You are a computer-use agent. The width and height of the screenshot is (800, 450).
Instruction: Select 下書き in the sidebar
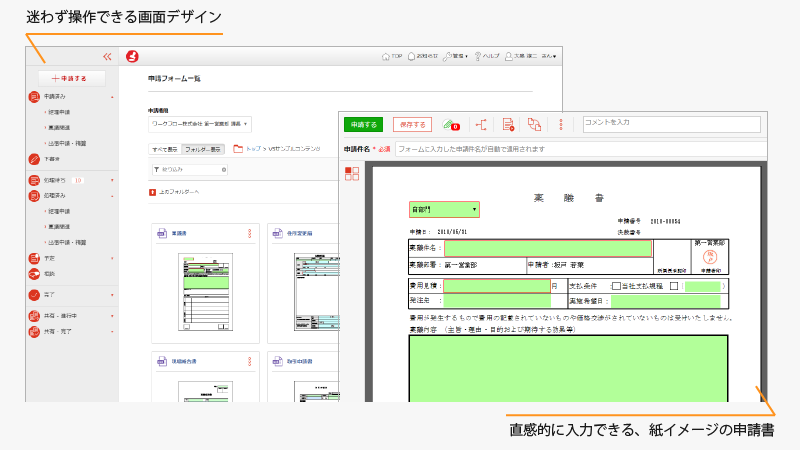(x=52, y=159)
